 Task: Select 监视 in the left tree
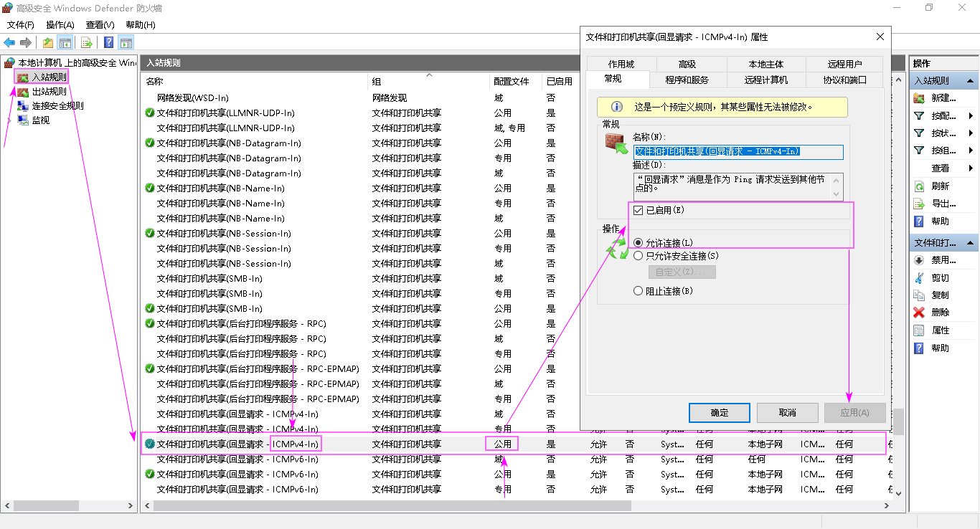pyautogui.click(x=41, y=120)
